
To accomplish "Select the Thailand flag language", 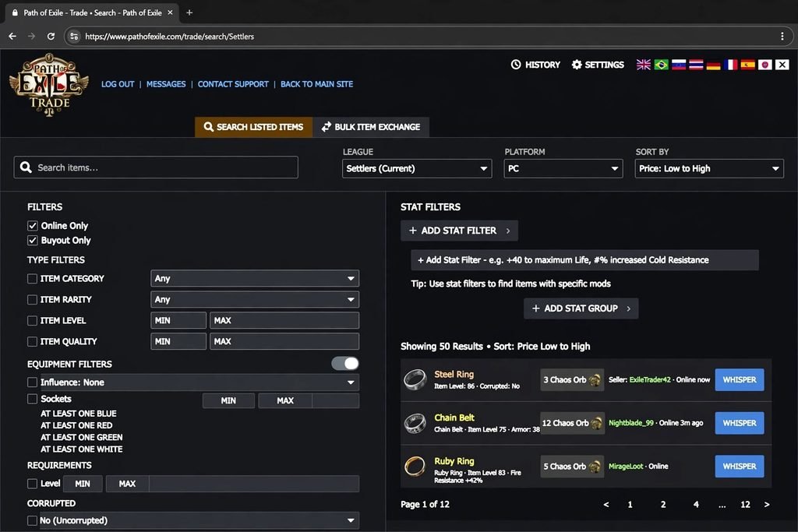I will [x=696, y=65].
